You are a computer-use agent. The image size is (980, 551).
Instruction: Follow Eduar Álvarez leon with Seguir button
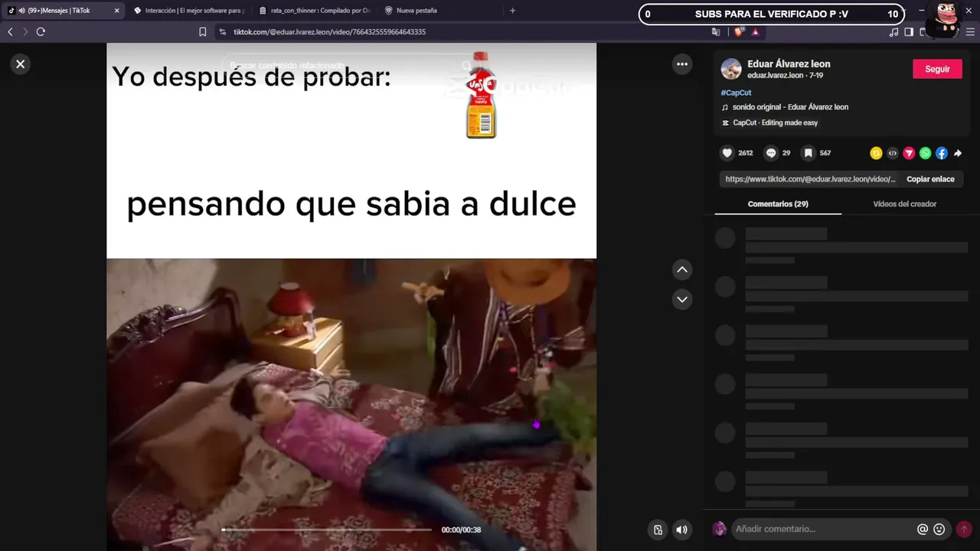[937, 69]
